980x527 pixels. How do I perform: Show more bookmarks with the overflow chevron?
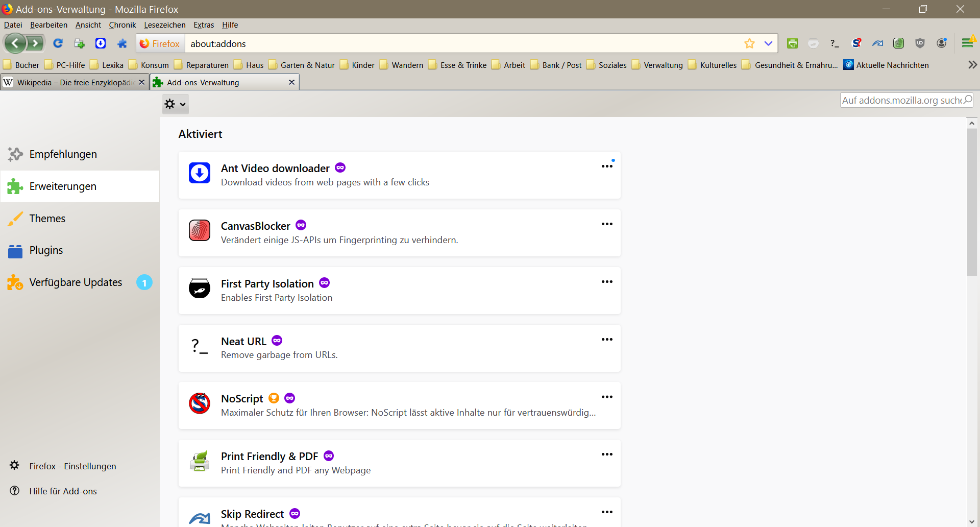pos(972,65)
